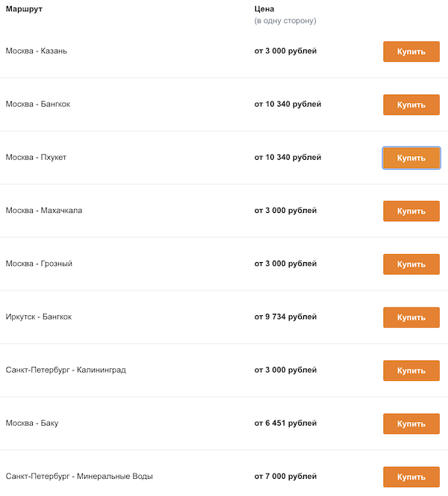
Task: Buy the Москва - Бангкок ticket
Action: click(x=411, y=105)
